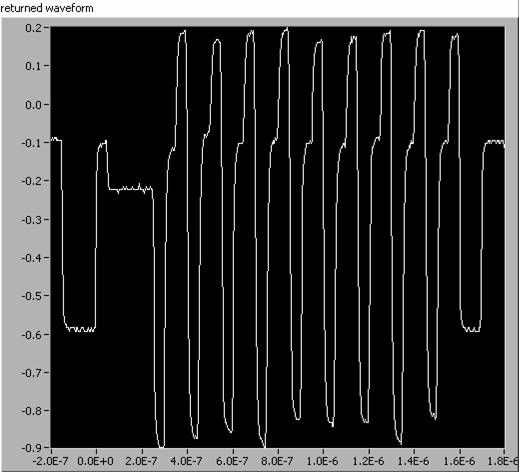Select the -0.3 y-axis scale label
Image resolution: width=519 pixels, height=472 pixels.
tap(32, 220)
